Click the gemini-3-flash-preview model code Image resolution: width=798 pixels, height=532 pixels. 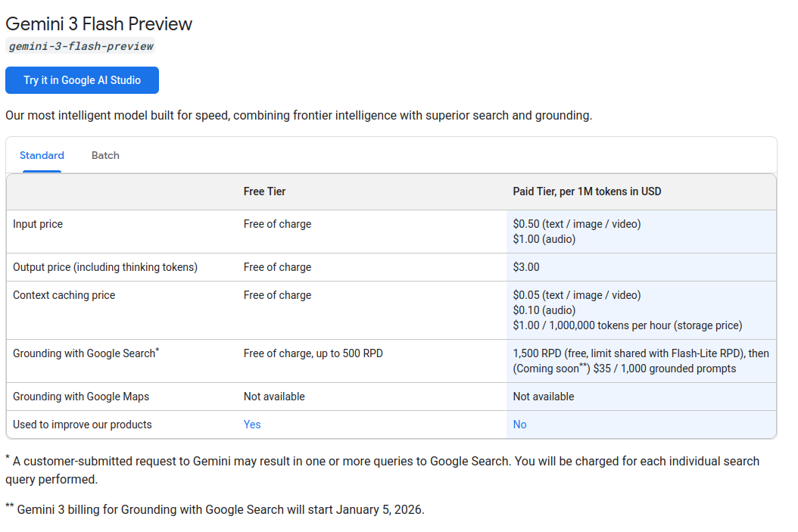click(80, 46)
